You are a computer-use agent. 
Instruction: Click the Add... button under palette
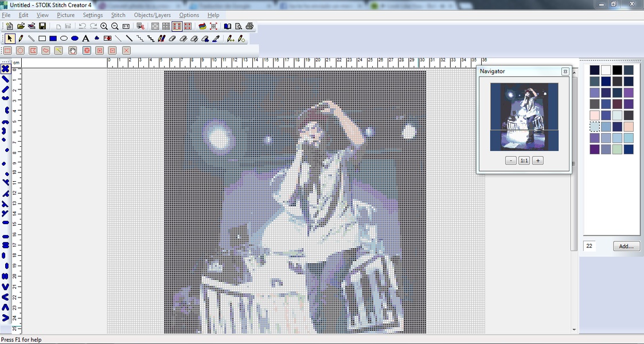click(626, 246)
